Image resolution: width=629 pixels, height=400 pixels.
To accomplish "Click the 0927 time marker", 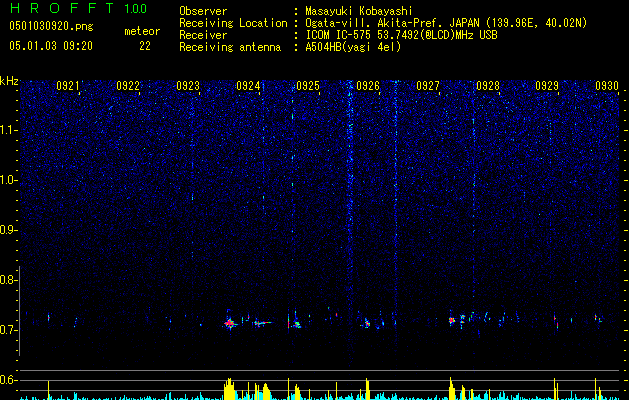I will 428,85.
